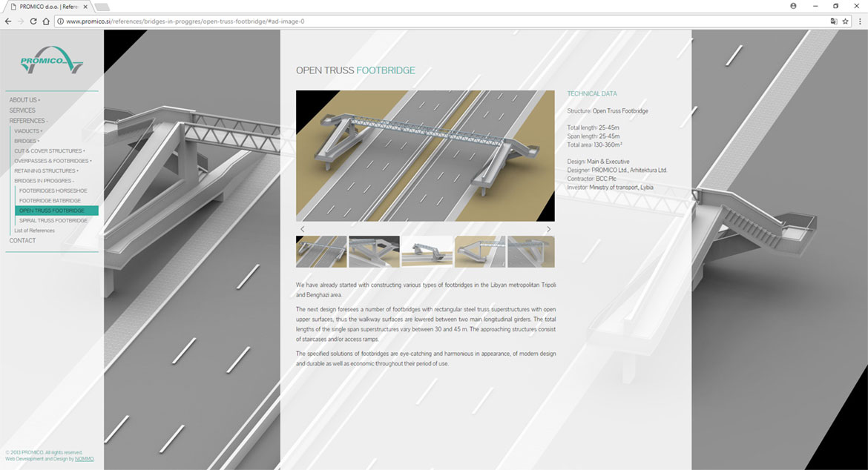Follow the NOMMO developer link
The image size is (868, 470).
pos(84,459)
